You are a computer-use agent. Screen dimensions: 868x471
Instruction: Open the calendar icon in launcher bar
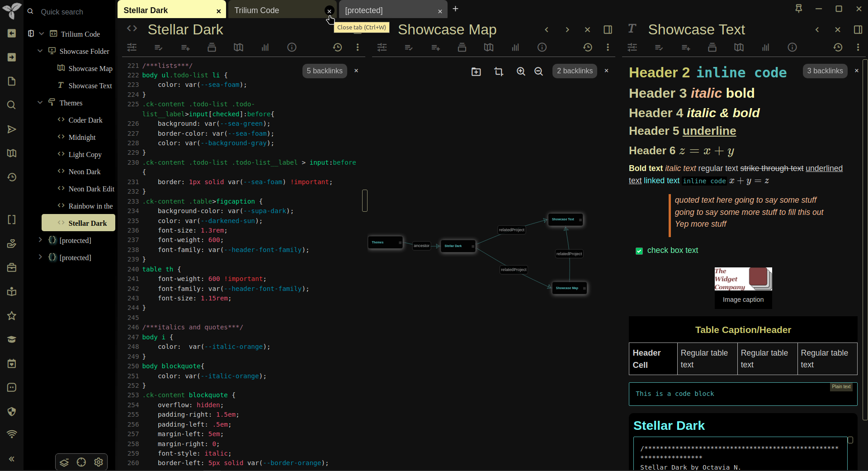point(12,363)
